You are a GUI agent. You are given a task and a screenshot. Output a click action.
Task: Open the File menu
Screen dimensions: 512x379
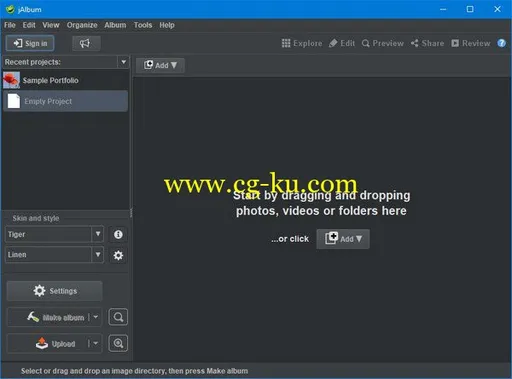(10, 25)
